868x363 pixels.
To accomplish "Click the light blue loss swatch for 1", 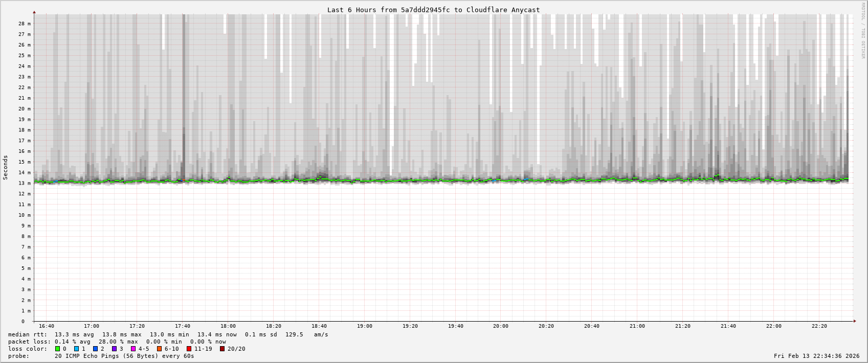I will point(77,349).
